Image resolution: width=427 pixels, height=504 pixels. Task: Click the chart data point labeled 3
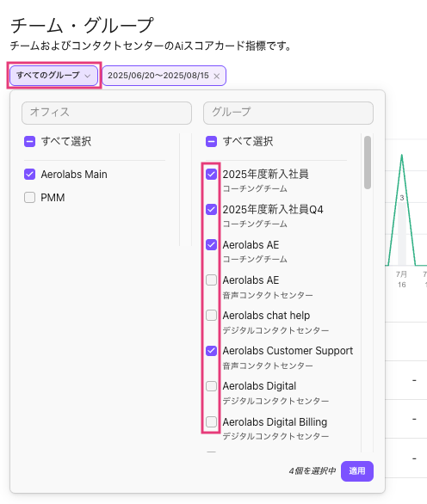[x=401, y=198]
